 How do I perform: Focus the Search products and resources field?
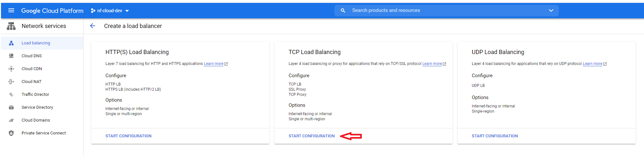[447, 11]
